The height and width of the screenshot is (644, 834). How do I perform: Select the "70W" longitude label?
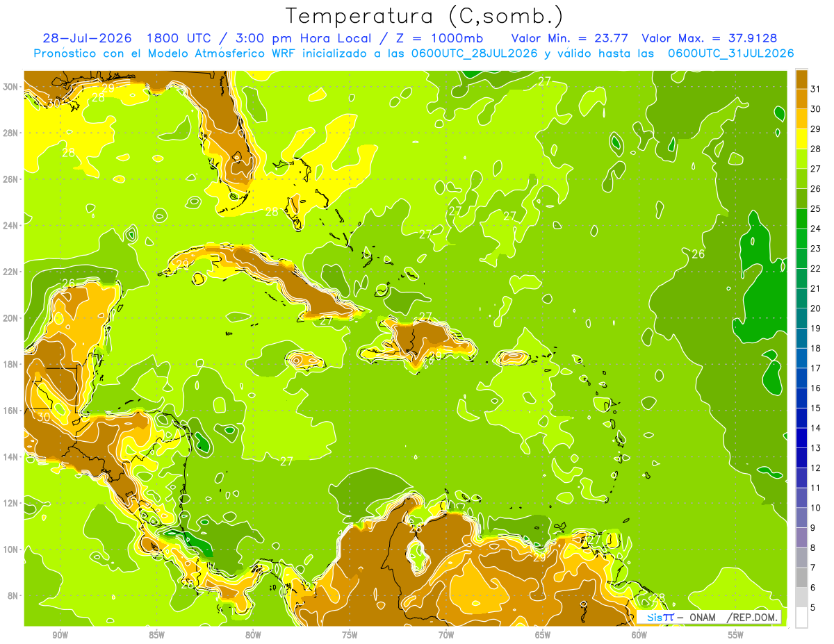[446, 635]
